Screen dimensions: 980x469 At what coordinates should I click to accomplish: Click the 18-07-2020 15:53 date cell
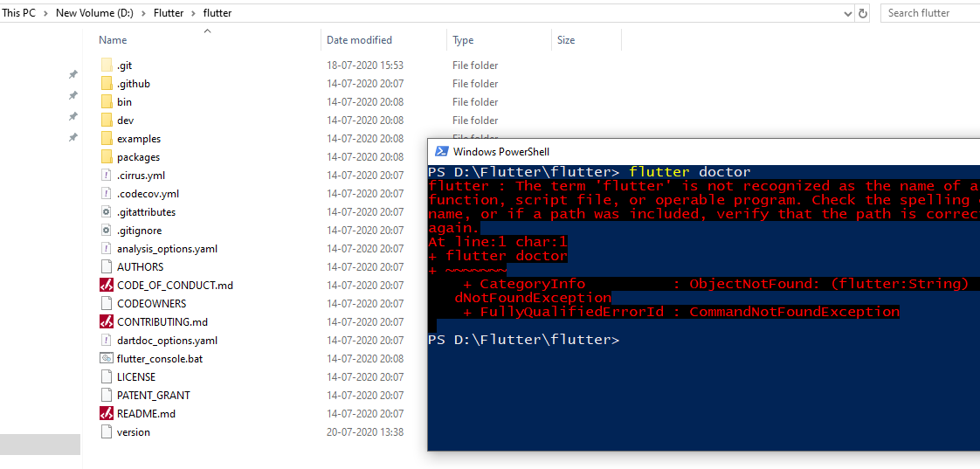365,65
